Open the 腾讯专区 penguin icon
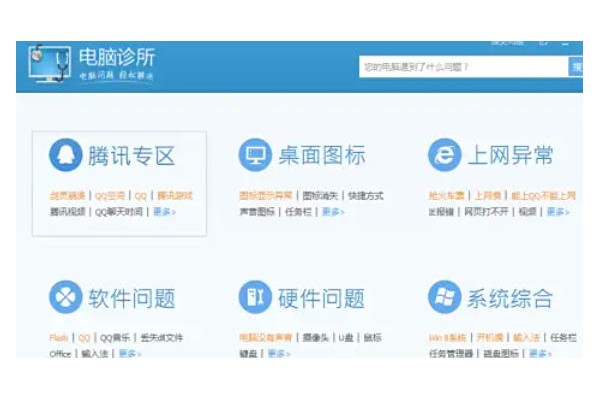This screenshot has width=600, height=400. [65, 155]
